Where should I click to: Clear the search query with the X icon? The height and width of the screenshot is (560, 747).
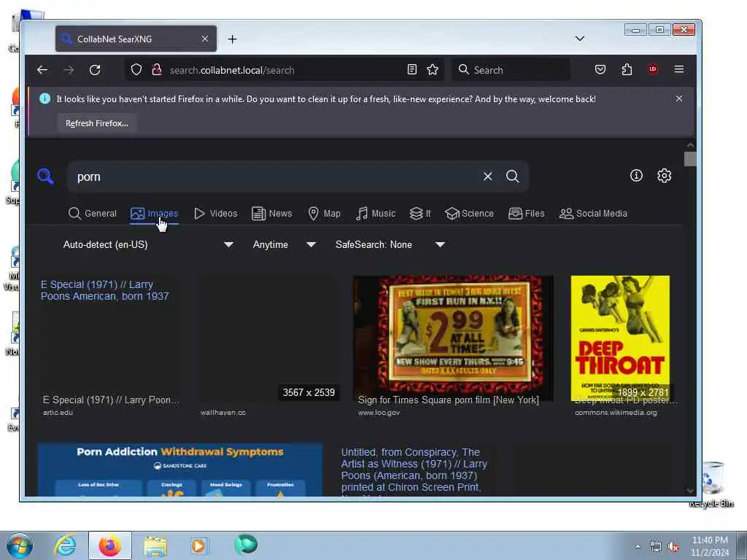tap(488, 176)
